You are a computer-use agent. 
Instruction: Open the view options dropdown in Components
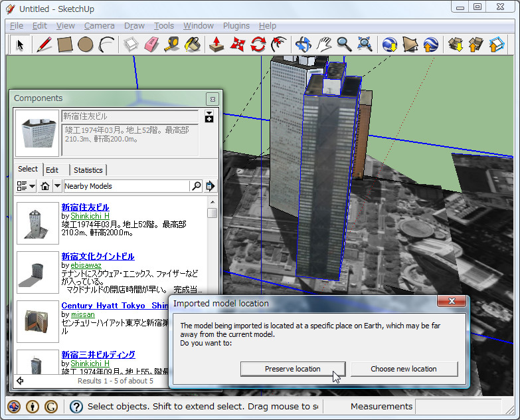pos(26,186)
